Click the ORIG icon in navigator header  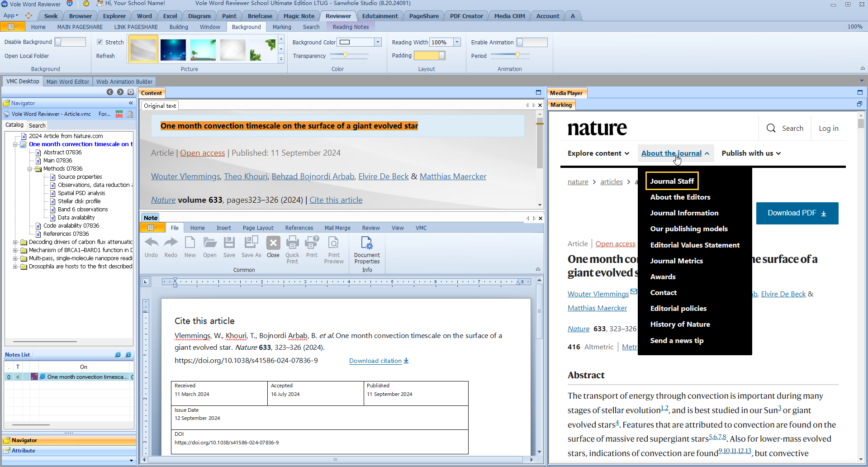(x=119, y=114)
